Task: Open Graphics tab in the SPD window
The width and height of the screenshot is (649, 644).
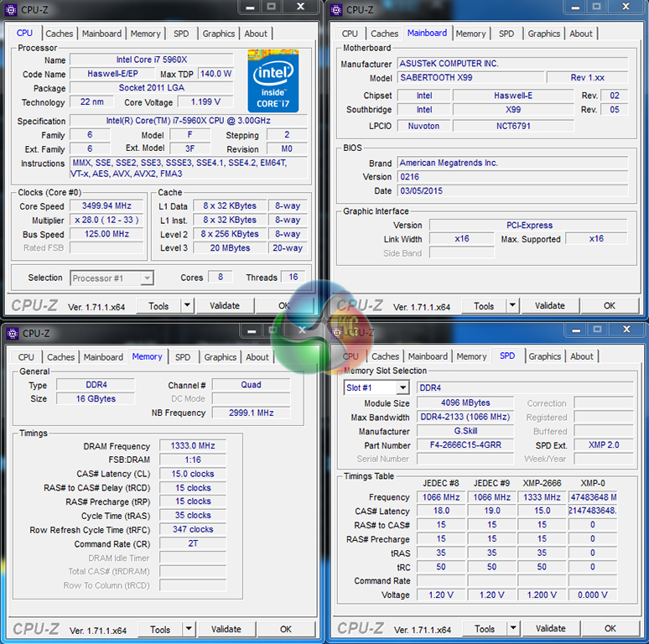Action: point(545,356)
